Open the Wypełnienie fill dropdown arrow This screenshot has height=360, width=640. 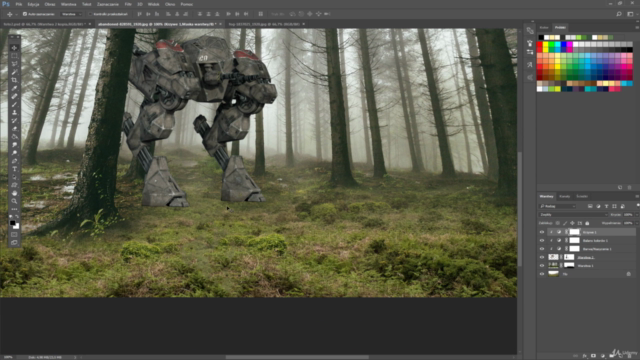point(637,223)
